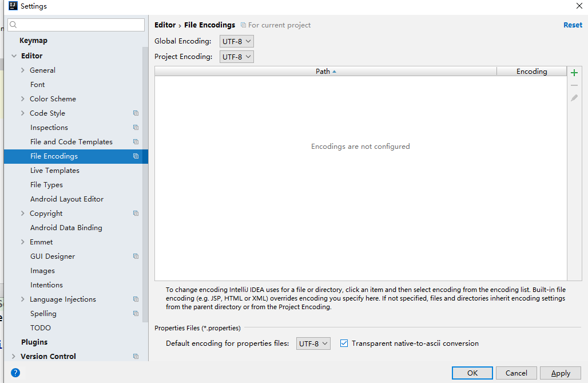This screenshot has width=588, height=383.
Task: Open Intentions settings page
Action: [46, 285]
